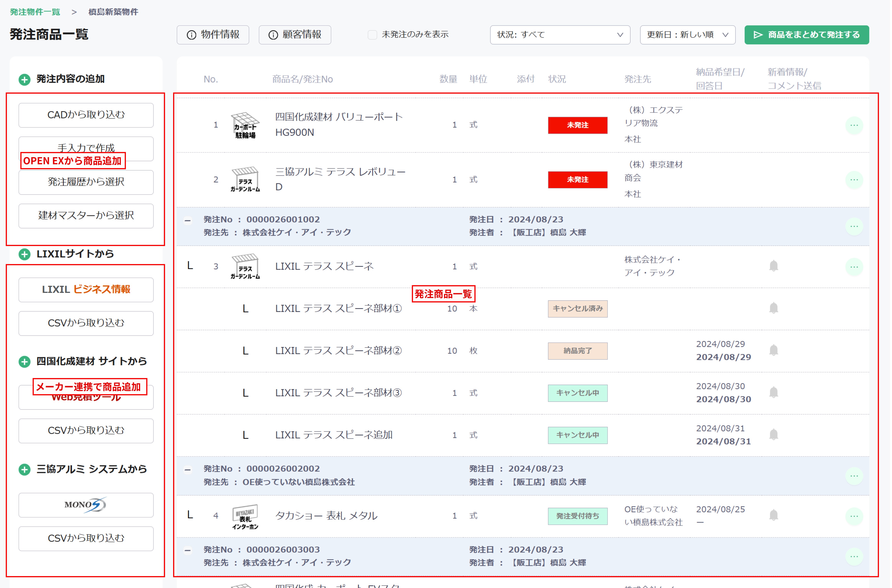
Task: Click 発注履歴から選択 button
Action: (x=86, y=182)
